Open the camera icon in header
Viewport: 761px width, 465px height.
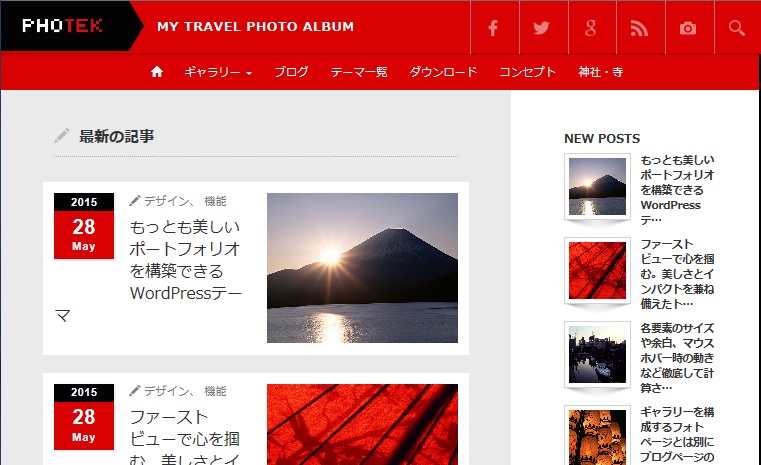tap(689, 28)
